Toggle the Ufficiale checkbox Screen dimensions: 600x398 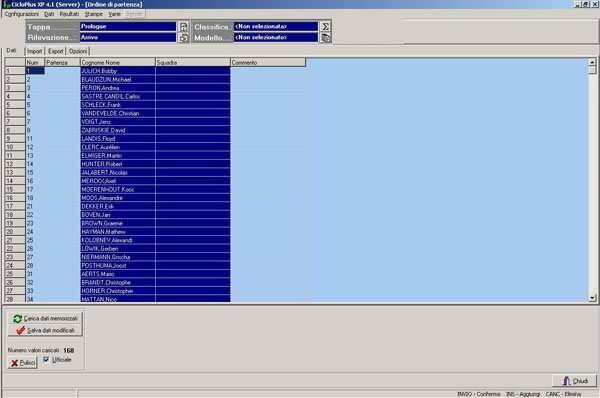pos(46,360)
